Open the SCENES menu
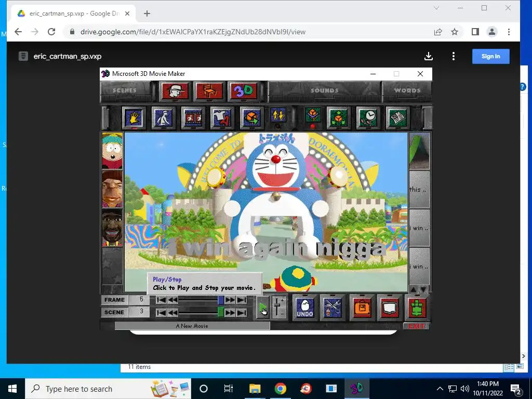The height and width of the screenshot is (399, 532). click(125, 90)
